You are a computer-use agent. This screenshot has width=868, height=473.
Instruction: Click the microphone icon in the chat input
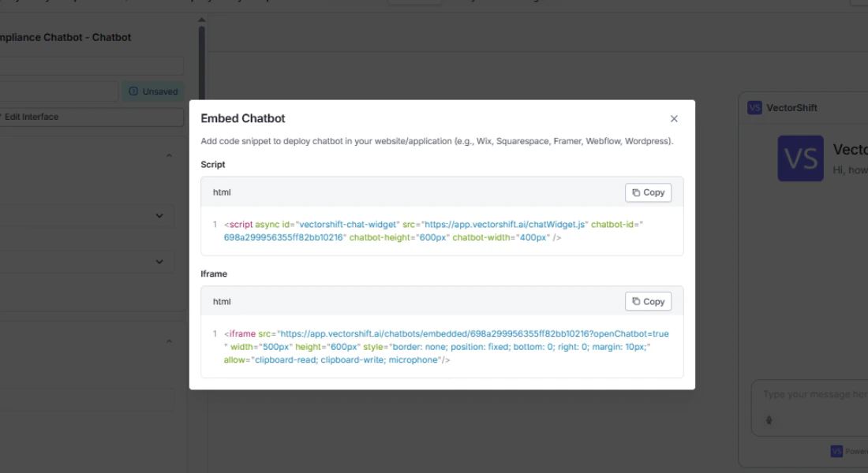click(x=771, y=419)
